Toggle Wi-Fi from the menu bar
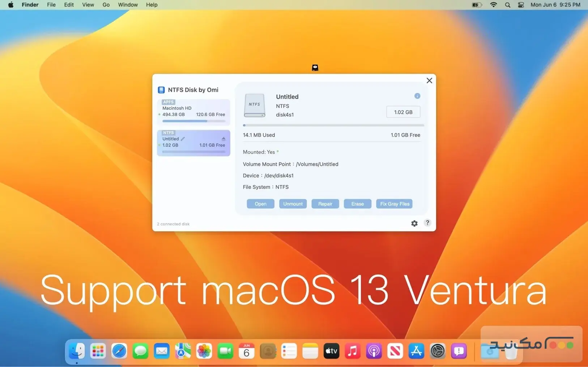 tap(493, 5)
